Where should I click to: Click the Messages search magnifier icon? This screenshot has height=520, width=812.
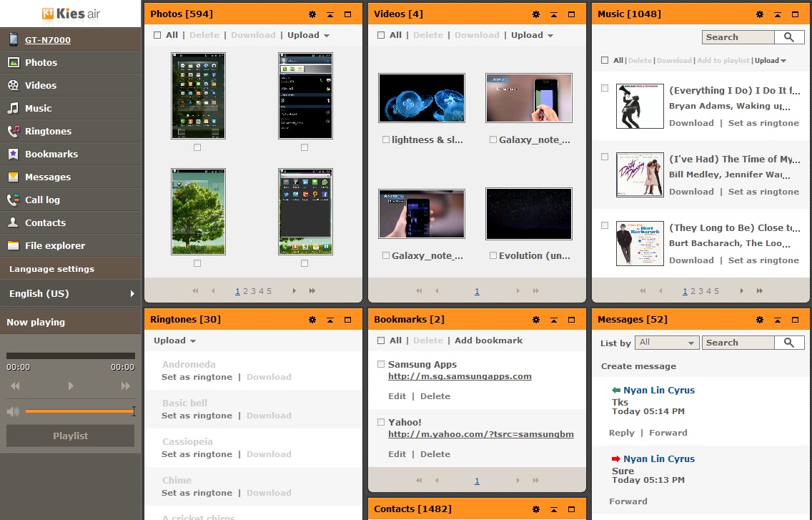[x=789, y=342]
